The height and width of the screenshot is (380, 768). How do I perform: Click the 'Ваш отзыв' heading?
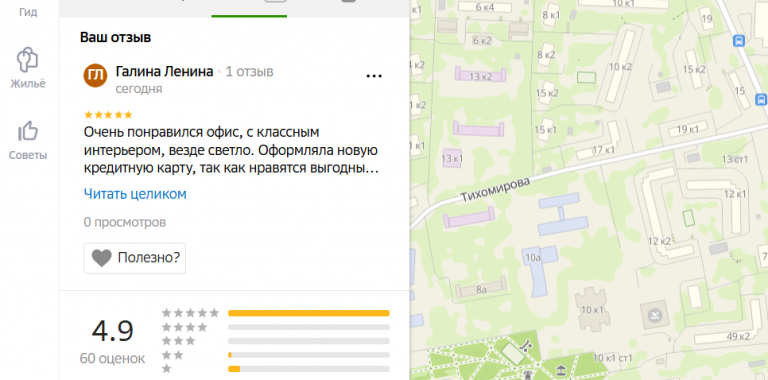[x=116, y=37]
